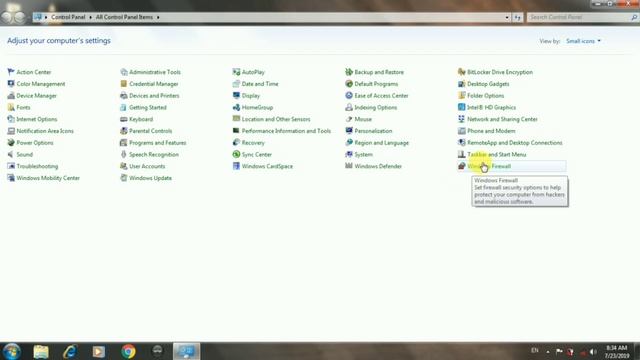Click the Windows Firewall icon
This screenshot has width=640, height=360.
tap(462, 166)
